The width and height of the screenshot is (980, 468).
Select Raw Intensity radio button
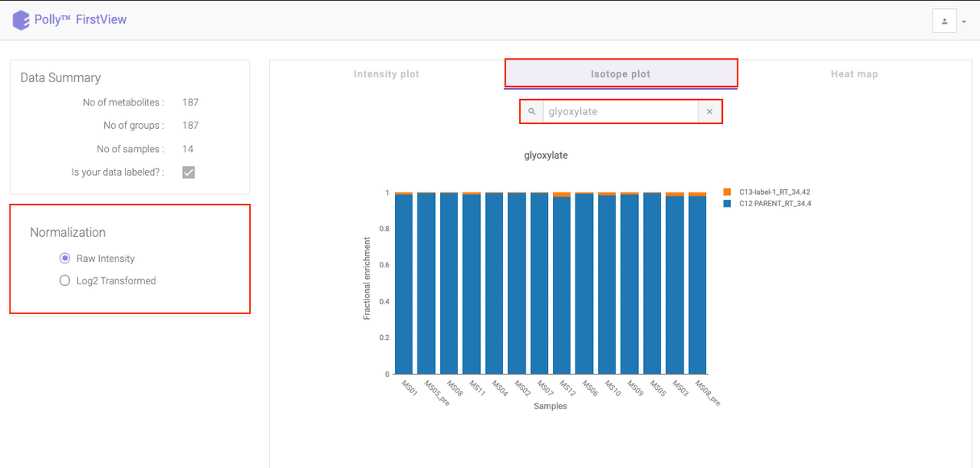65,259
